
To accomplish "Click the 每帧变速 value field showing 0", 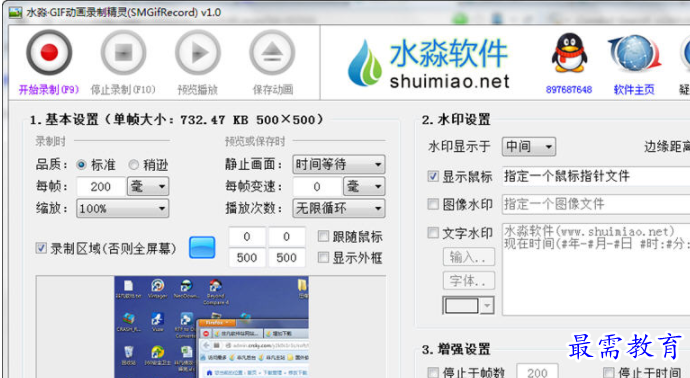I will click(x=317, y=187).
